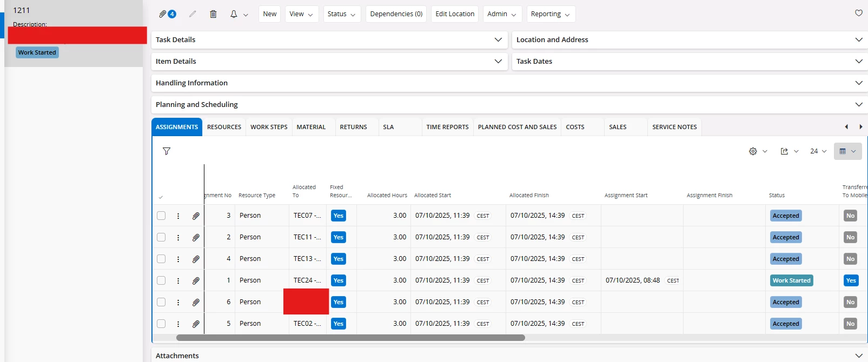Click the Edit Location button
The width and height of the screenshot is (868, 362).
click(455, 14)
